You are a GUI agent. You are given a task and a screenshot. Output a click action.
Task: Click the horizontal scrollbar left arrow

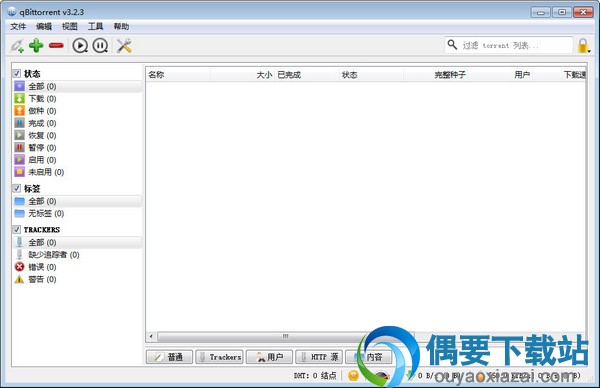(152, 336)
